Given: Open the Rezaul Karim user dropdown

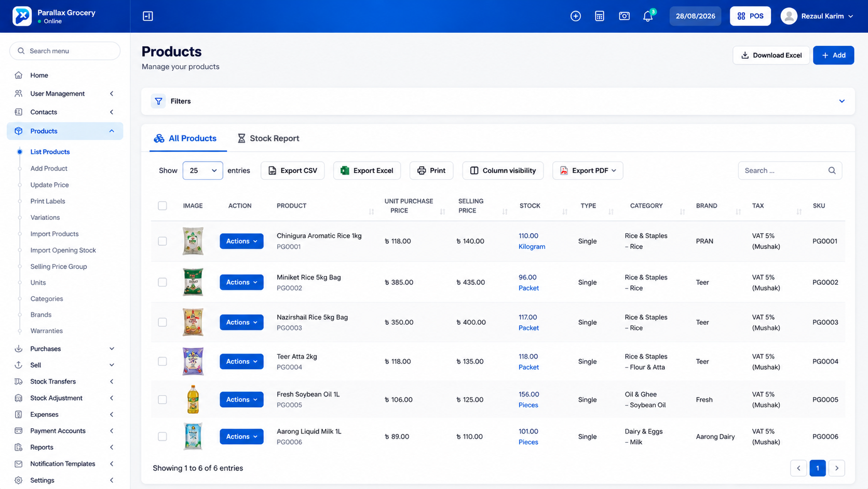Looking at the screenshot, I should click(817, 16).
